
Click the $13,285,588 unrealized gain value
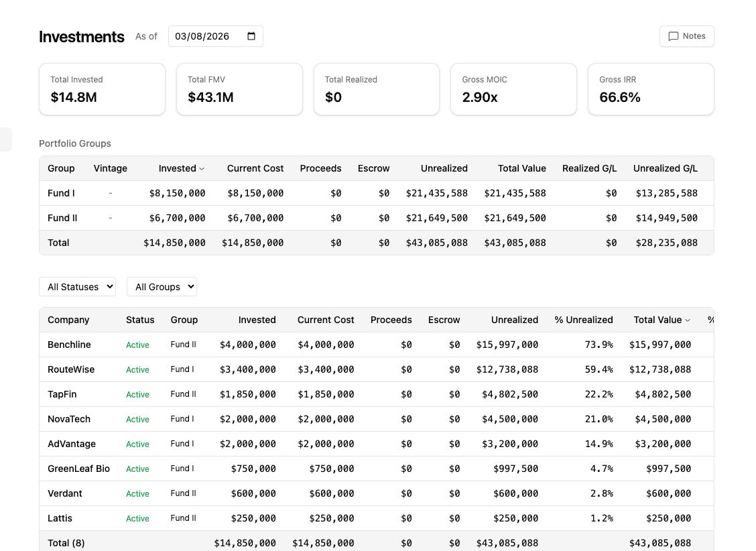666,193
